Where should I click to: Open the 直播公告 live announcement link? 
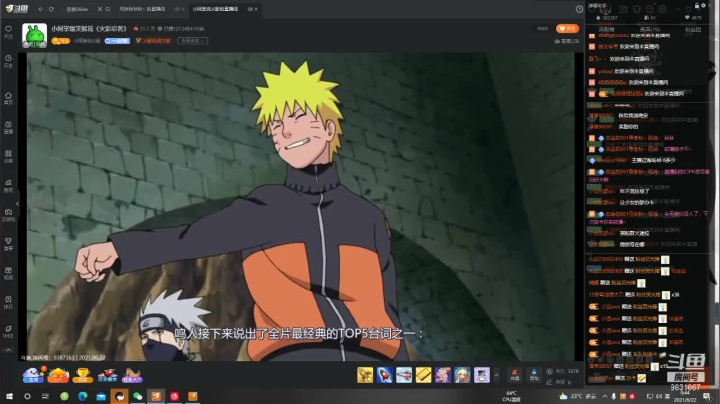(567, 41)
